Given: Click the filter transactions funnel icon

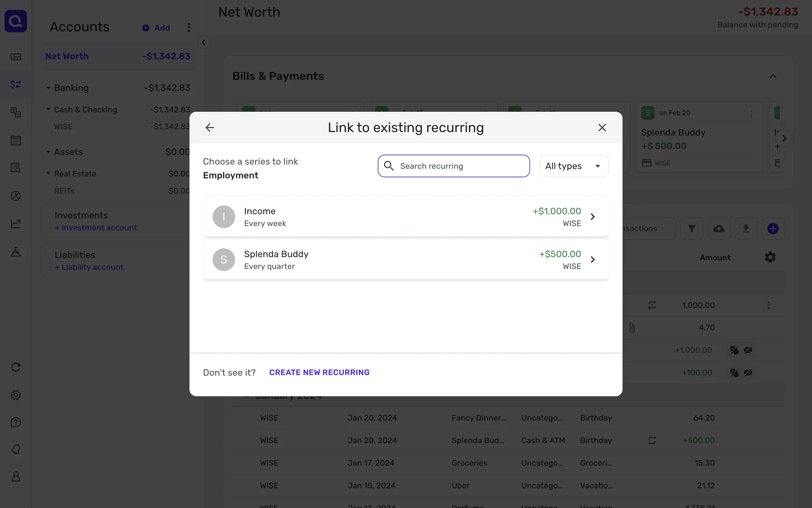Looking at the screenshot, I should [x=691, y=229].
